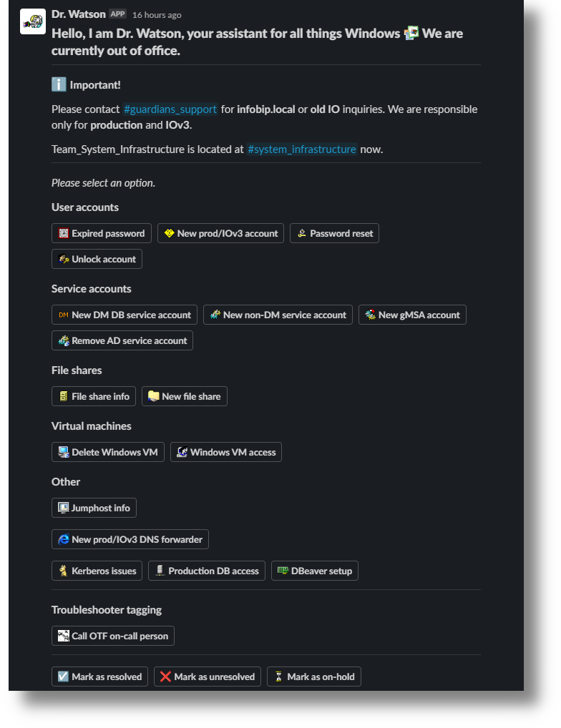Select Windows VM access
The height and width of the screenshot is (728, 561).
226,452
